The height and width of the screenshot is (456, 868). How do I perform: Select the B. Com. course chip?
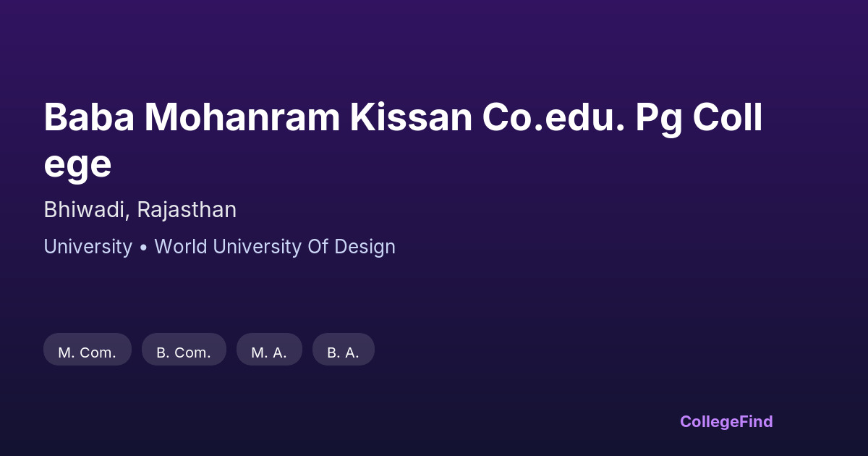pos(184,352)
